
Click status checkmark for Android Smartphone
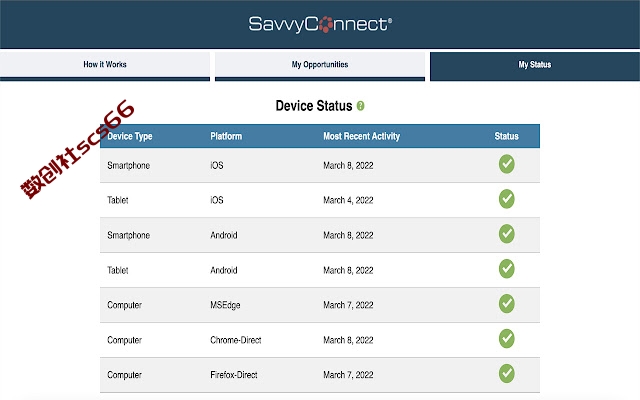pyautogui.click(x=507, y=234)
